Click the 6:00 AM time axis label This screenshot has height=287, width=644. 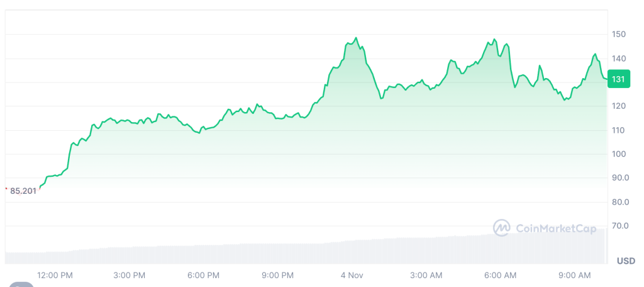point(501,276)
